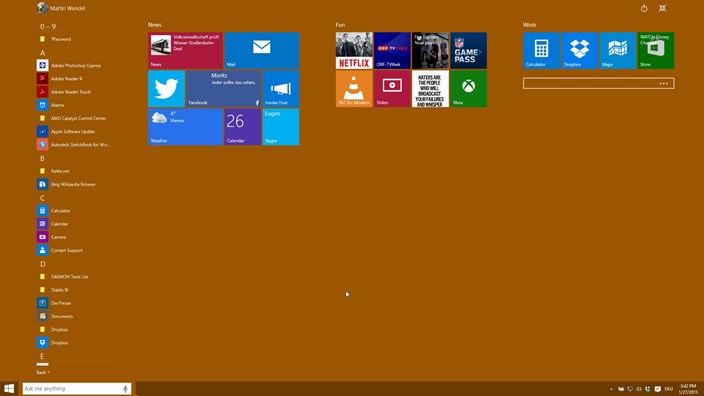Click the B section header in list
The width and height of the screenshot is (704, 396).
[x=42, y=158]
